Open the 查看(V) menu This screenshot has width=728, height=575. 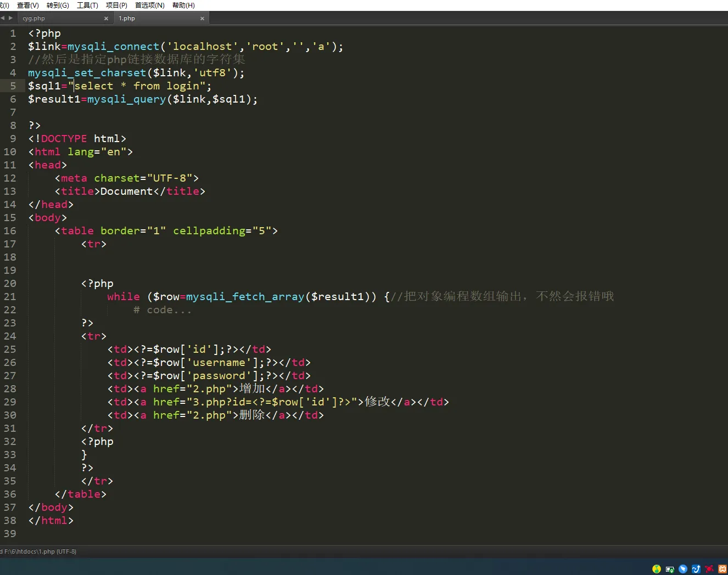[x=28, y=5]
